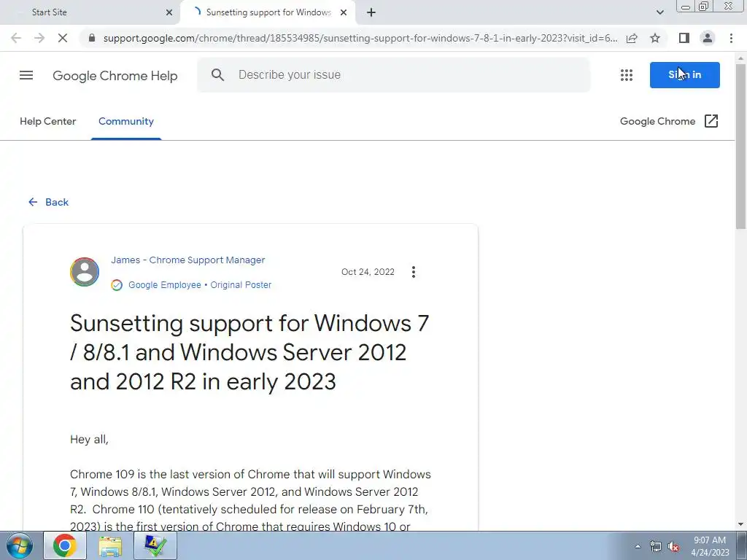747x560 pixels.
Task: Close the Sunsetting support tab
Action: click(344, 12)
